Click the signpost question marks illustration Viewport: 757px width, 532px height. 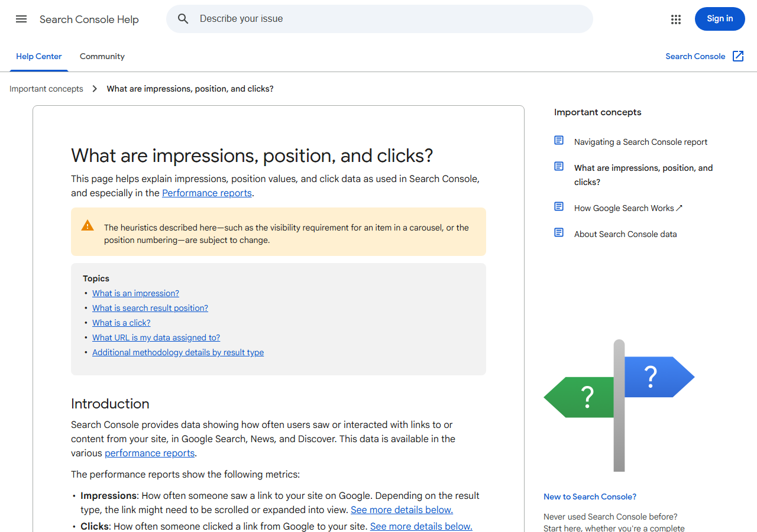[x=619, y=406]
